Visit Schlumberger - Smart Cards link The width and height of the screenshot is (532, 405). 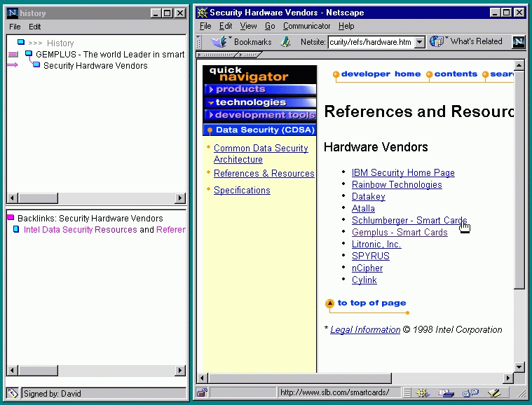[409, 220]
